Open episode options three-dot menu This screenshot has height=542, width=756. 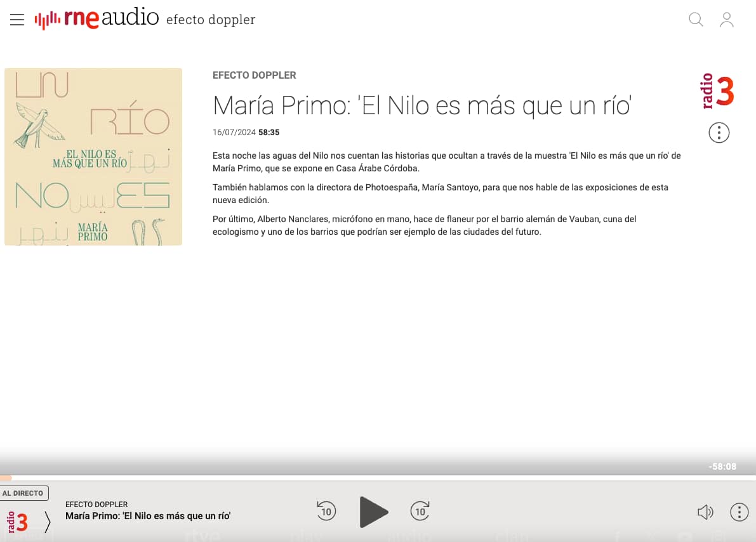pyautogui.click(x=719, y=133)
